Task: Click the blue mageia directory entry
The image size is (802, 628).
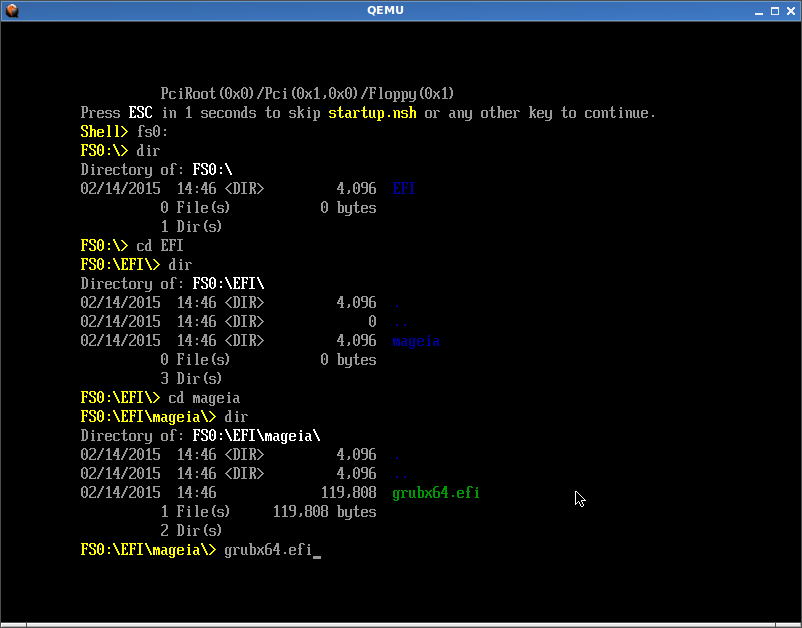Action: [x=416, y=341]
